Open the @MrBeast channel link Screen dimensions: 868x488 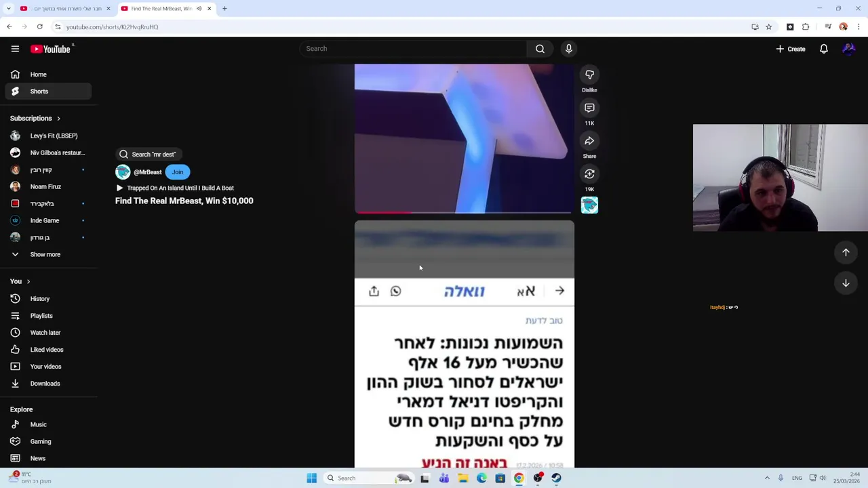tap(147, 172)
